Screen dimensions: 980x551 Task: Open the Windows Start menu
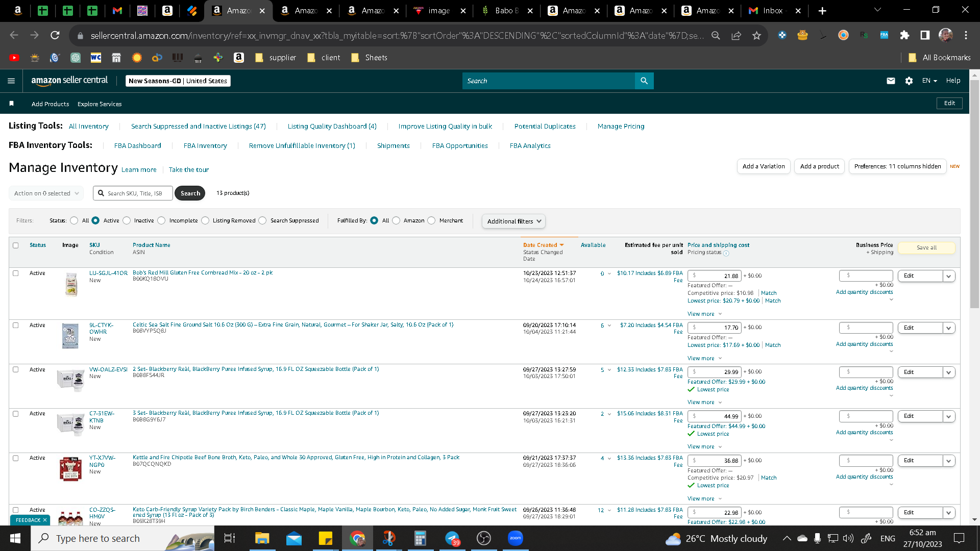(15, 538)
